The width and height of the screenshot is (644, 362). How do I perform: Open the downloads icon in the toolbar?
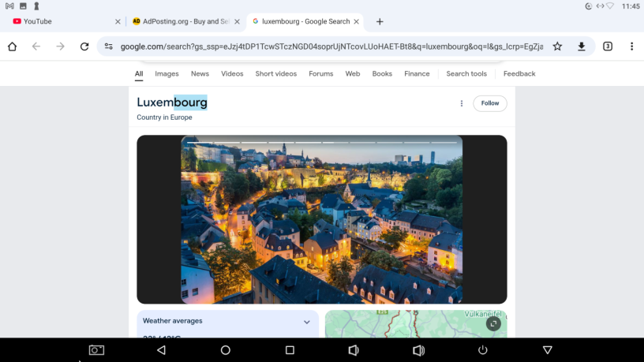coord(582,47)
